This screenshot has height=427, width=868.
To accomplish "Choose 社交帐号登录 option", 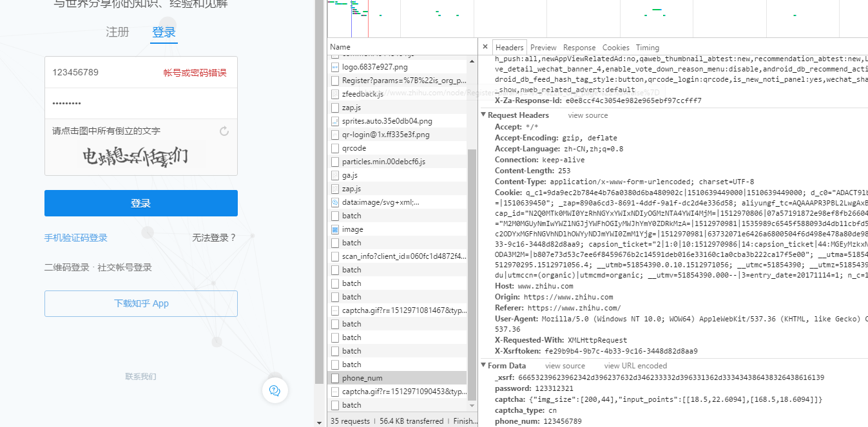I will pyautogui.click(x=124, y=267).
